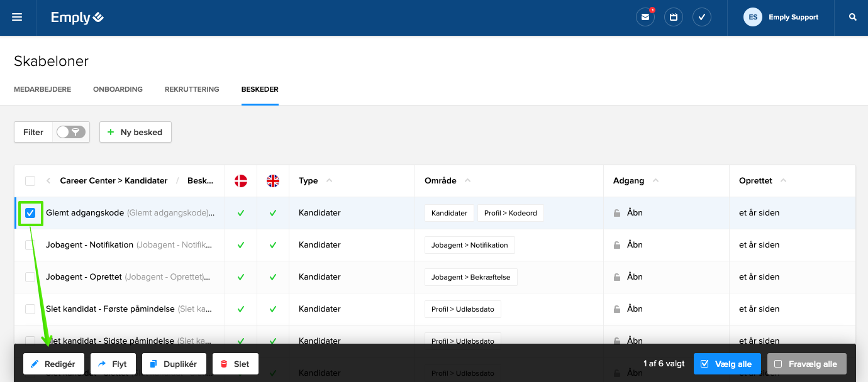Open the hamburger main menu
This screenshot has width=868, height=382.
click(x=17, y=18)
